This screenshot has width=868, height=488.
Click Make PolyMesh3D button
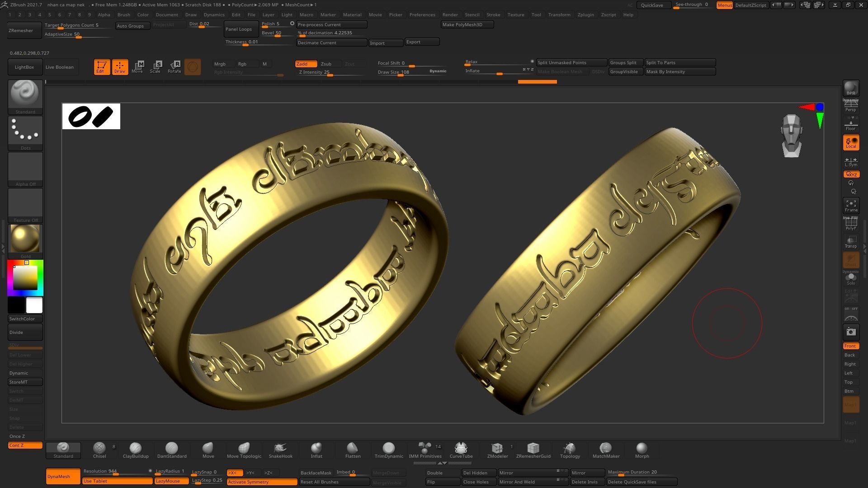467,24
